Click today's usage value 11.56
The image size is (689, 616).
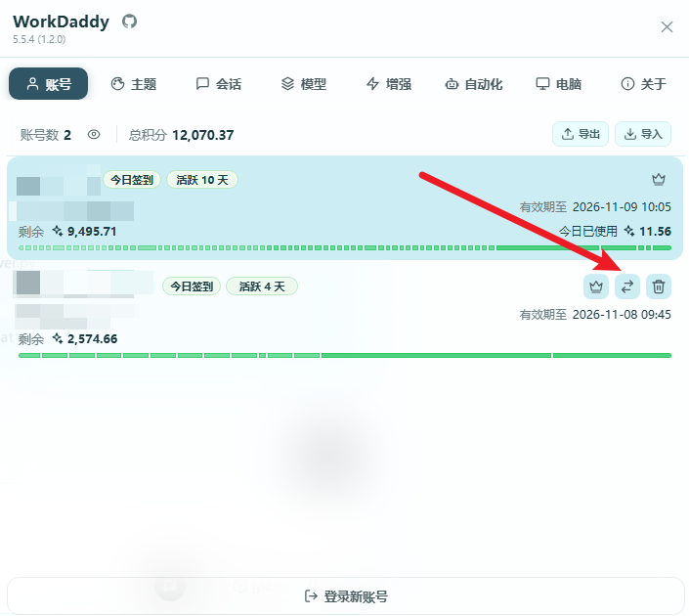point(655,232)
